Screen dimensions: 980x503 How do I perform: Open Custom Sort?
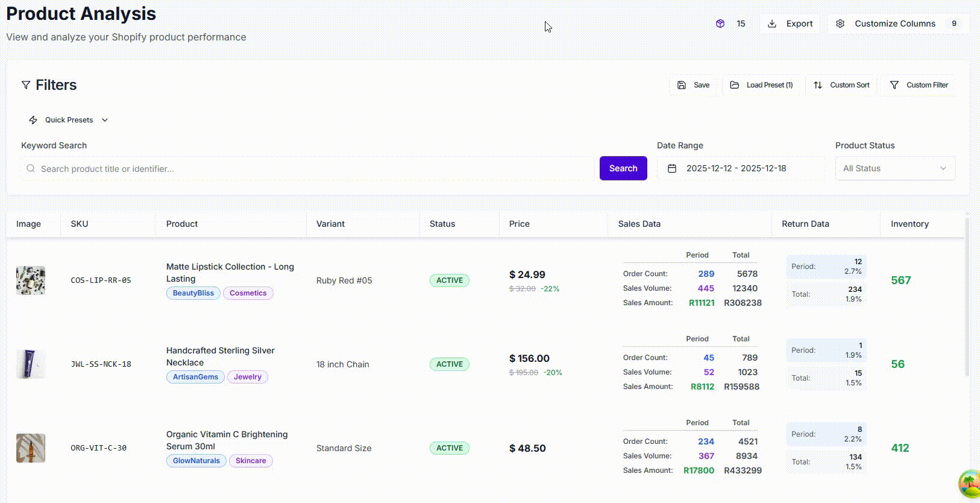tap(841, 85)
